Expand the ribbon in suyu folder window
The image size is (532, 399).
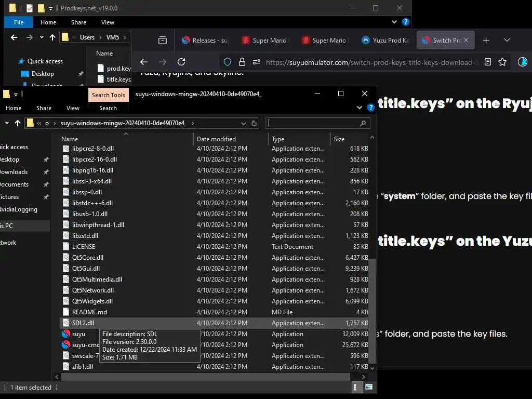click(360, 108)
